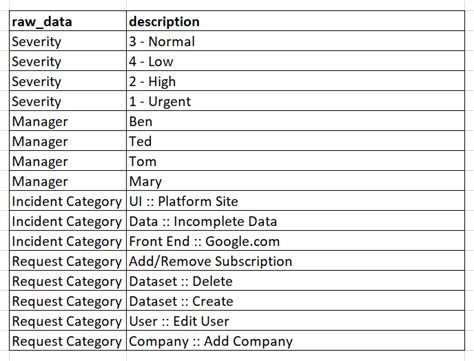The image size is (474, 361).
Task: Select the 1 - Urgent cell
Action: pyautogui.click(x=296, y=101)
